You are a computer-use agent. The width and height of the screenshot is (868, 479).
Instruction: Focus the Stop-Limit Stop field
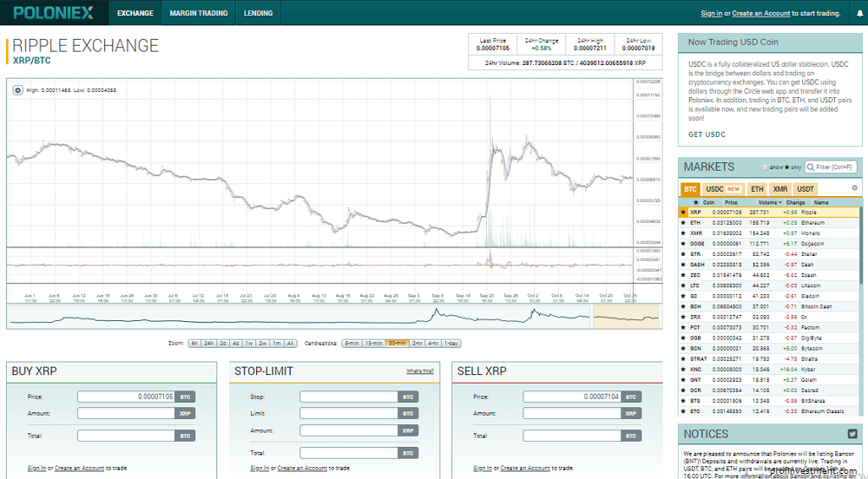pyautogui.click(x=349, y=397)
